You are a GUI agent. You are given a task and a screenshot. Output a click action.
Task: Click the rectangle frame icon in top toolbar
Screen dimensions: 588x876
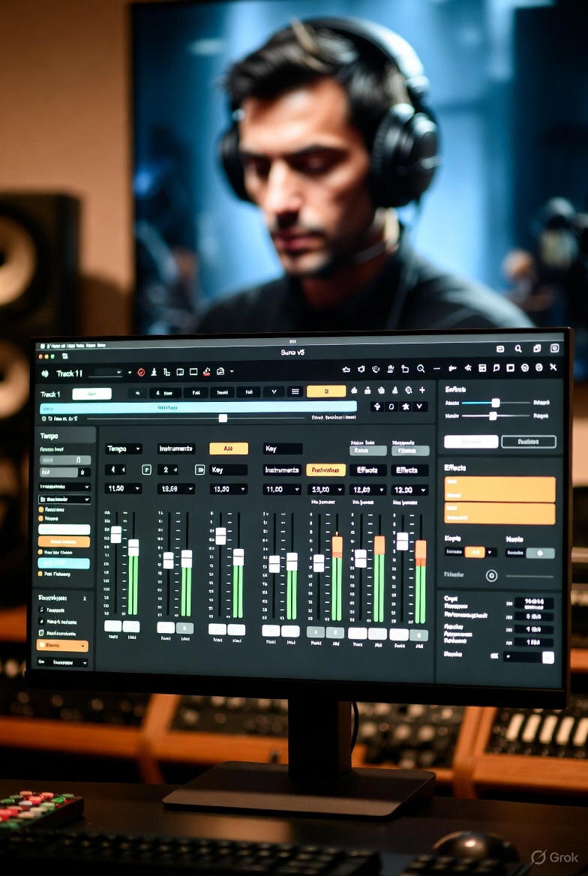[x=193, y=372]
